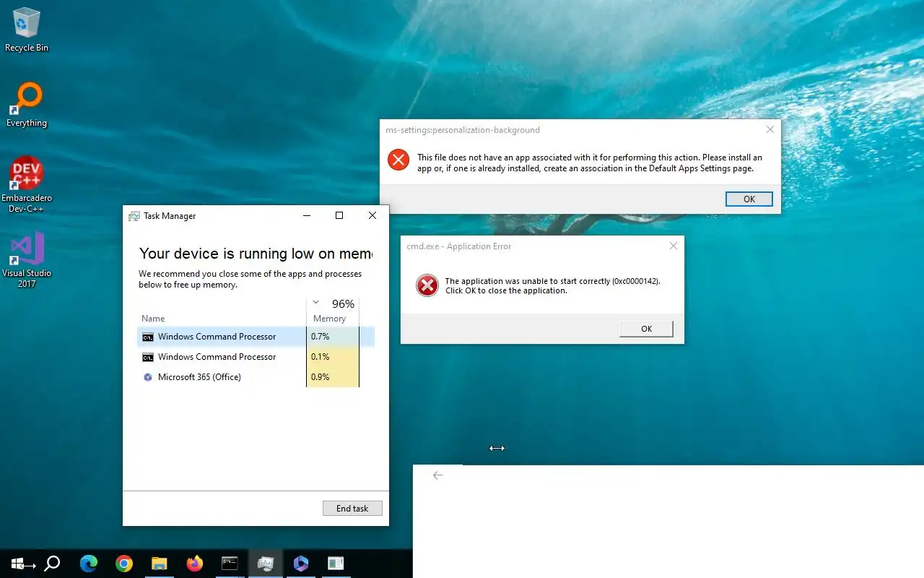The width and height of the screenshot is (924, 578).
Task: Maximize the Task Manager window
Action: (339, 216)
